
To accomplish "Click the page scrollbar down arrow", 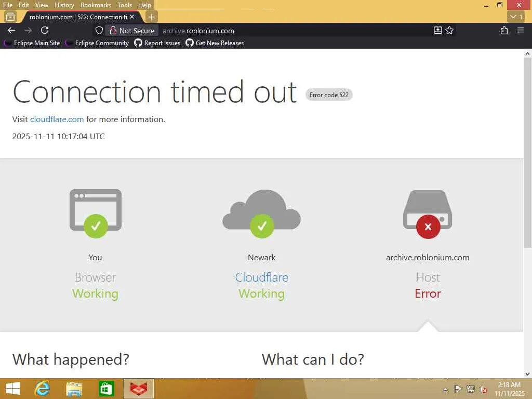I will pos(528,374).
